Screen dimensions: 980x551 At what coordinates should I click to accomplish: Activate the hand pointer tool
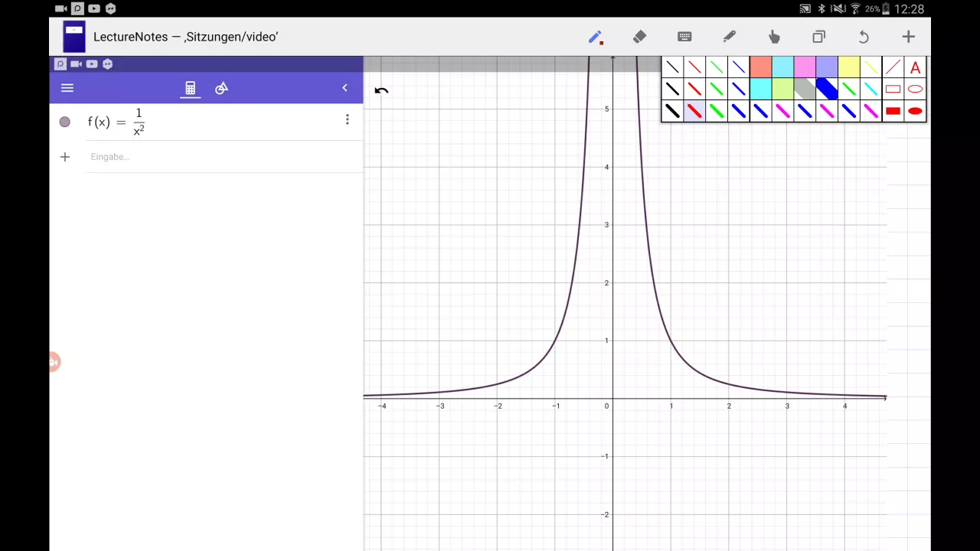pyautogui.click(x=774, y=37)
